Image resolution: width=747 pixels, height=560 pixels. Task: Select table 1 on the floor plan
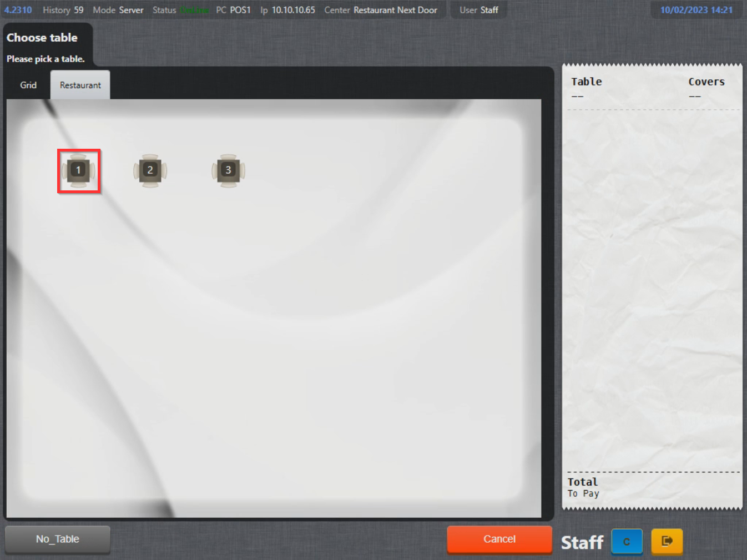pyautogui.click(x=78, y=170)
